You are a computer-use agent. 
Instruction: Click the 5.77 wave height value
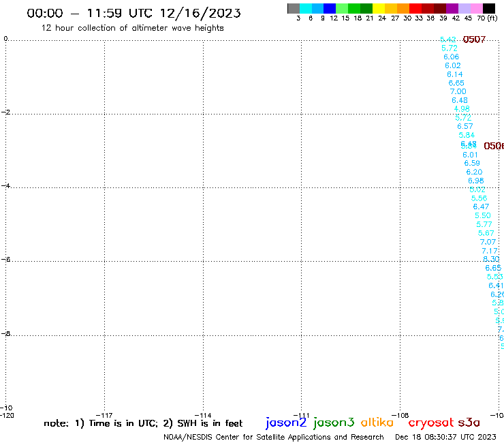[x=484, y=224]
